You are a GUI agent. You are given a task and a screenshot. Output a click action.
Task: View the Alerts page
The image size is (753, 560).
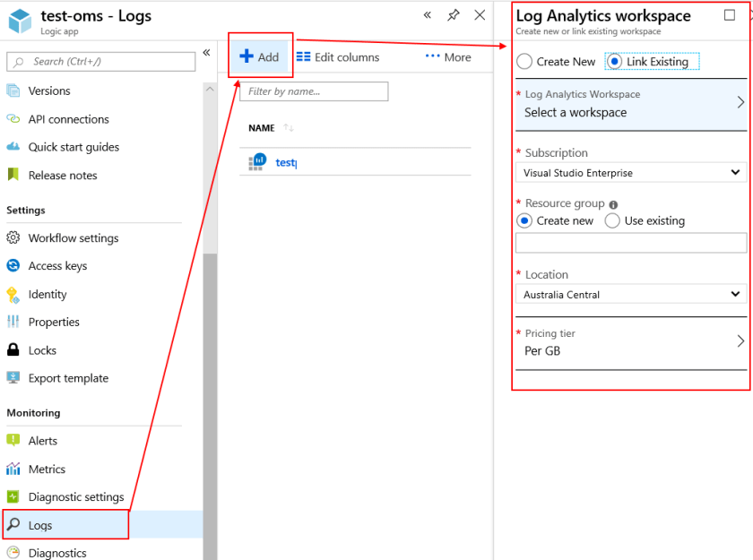(42, 440)
